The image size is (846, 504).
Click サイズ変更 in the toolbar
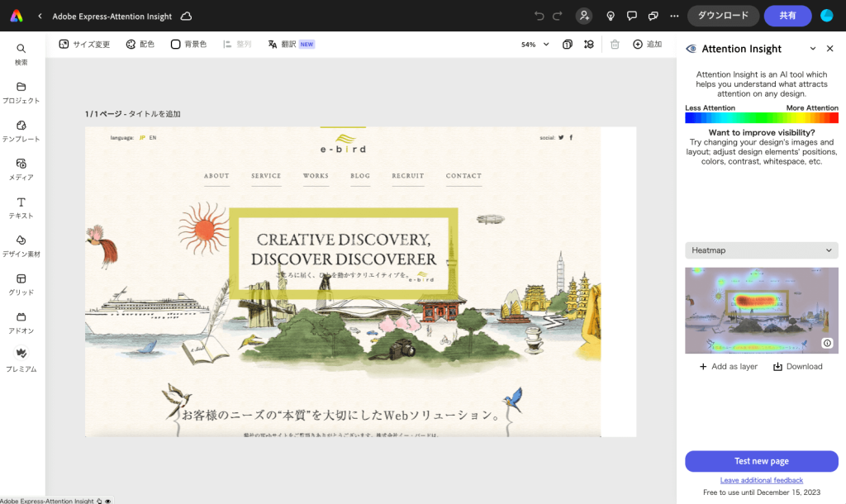point(85,45)
